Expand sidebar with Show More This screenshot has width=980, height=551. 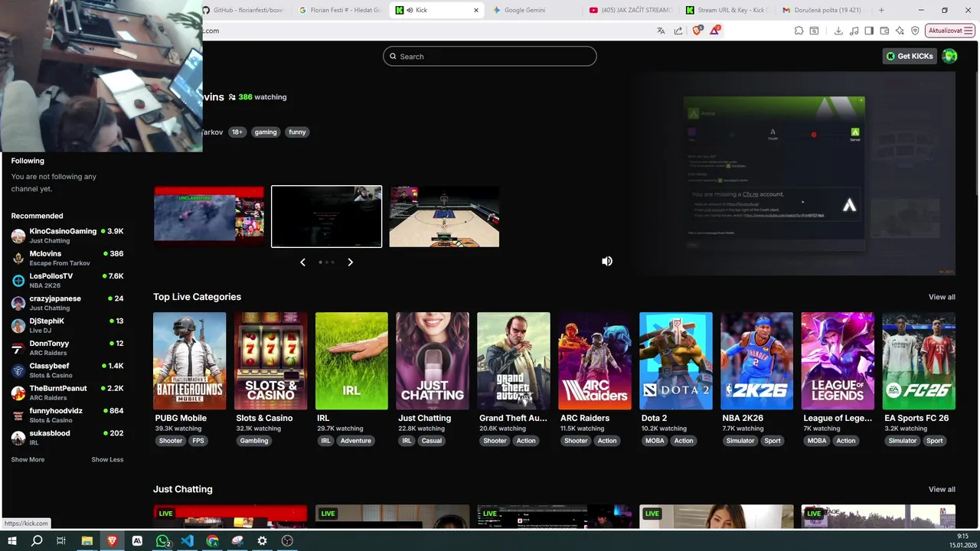(x=28, y=459)
